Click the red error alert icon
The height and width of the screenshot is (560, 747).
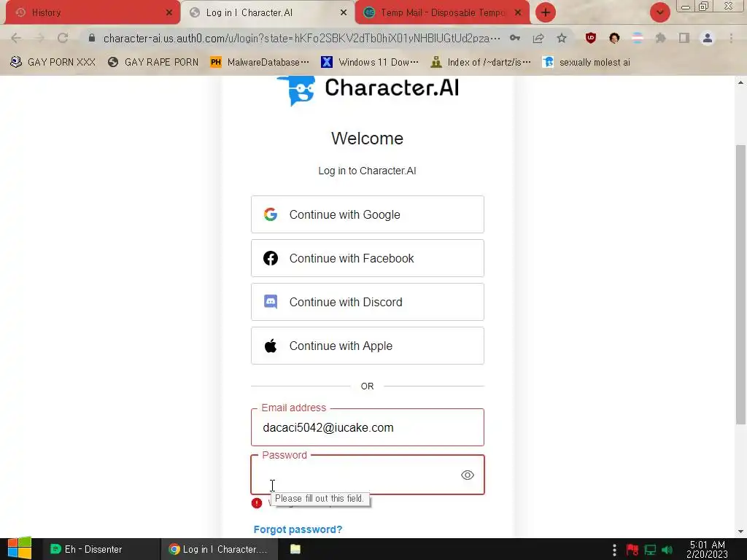point(257,503)
